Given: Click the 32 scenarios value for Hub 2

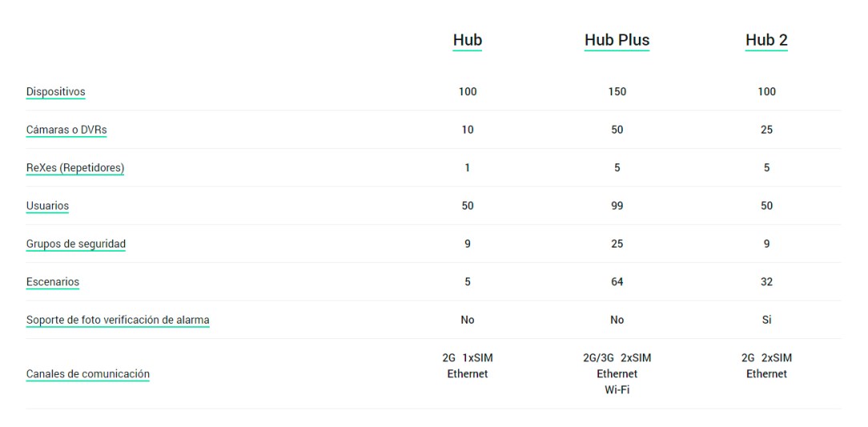Looking at the screenshot, I should click(766, 282).
